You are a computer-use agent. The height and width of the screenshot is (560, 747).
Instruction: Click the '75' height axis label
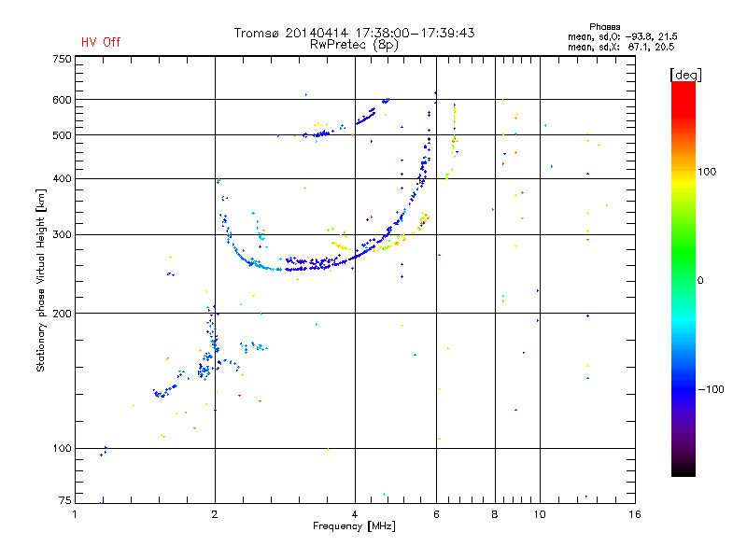click(x=65, y=500)
